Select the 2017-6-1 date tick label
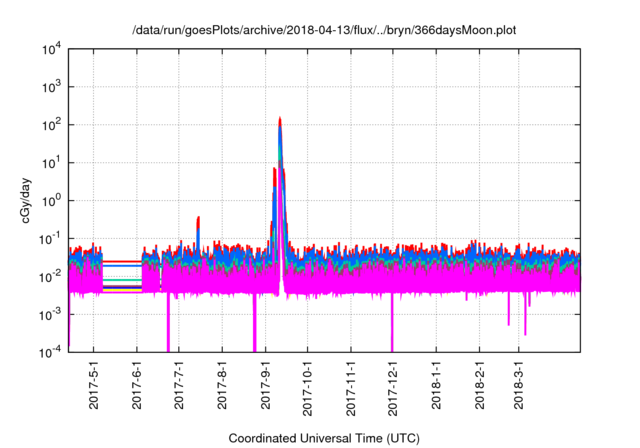Image resolution: width=640 pixels, height=448 pixels. 137,385
